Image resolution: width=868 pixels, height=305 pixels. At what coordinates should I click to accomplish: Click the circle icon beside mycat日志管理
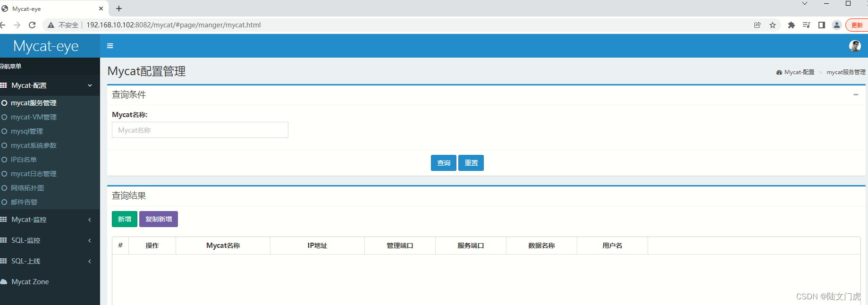coord(4,174)
